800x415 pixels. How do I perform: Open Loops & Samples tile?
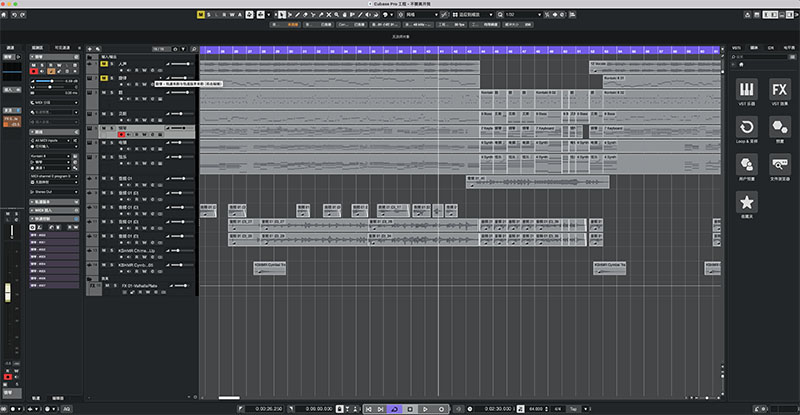[746, 127]
